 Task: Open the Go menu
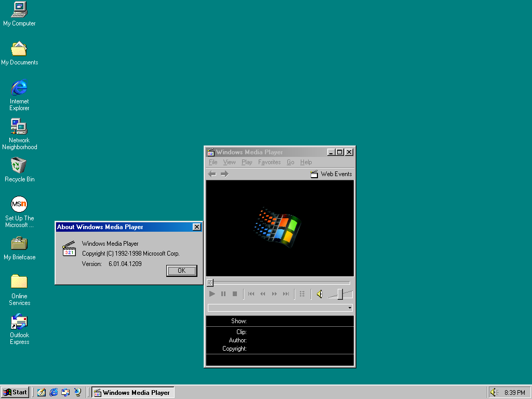290,162
